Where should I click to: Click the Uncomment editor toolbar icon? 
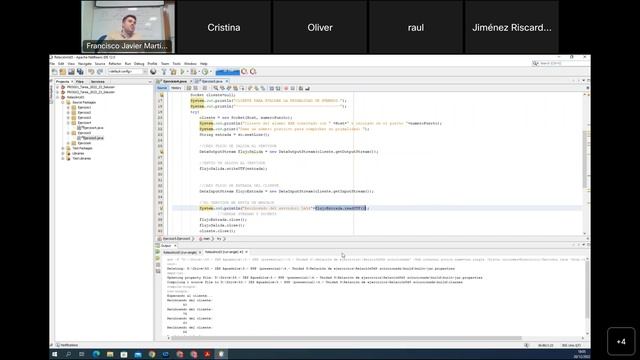[307, 88]
